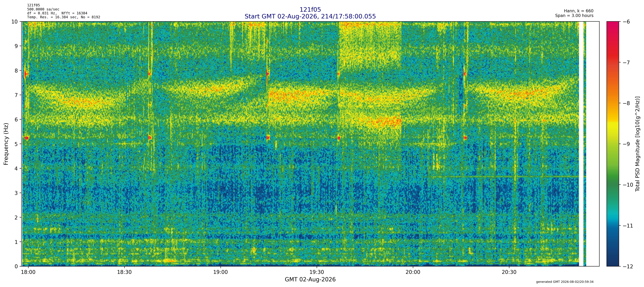This screenshot has width=644, height=287.
Task: Select "Temp. Res. = 16.384 sec, No = 8192" text
Action: [64, 17]
